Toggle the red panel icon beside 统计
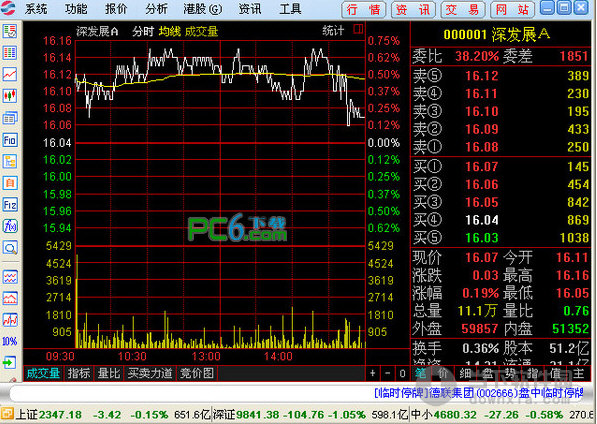Screen dimensions: 597x424 [x=358, y=29]
